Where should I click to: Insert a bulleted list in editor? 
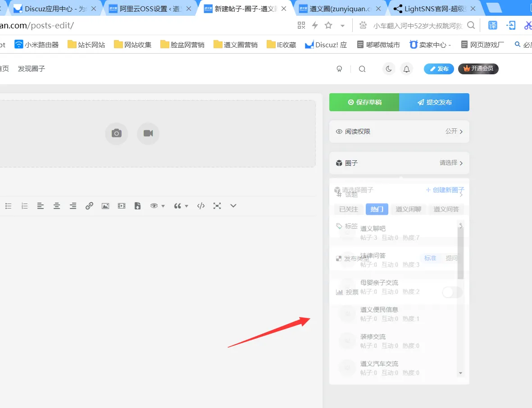[9, 206]
